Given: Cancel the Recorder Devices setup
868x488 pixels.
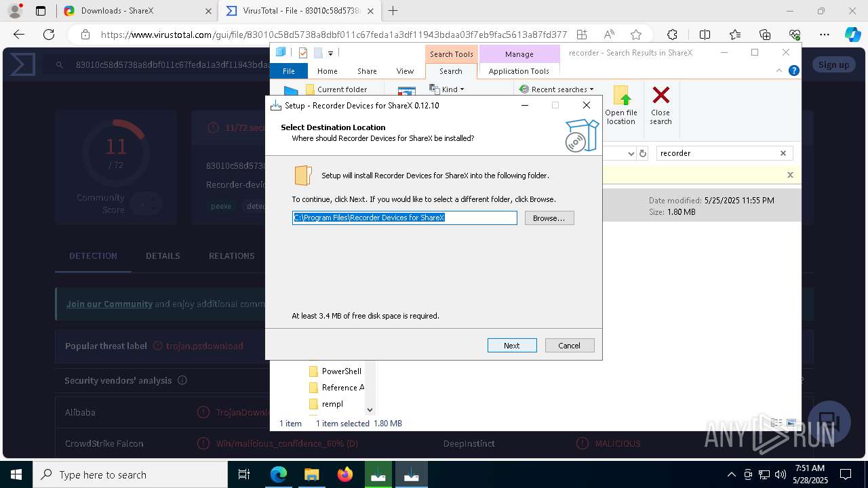Looking at the screenshot, I should (570, 346).
